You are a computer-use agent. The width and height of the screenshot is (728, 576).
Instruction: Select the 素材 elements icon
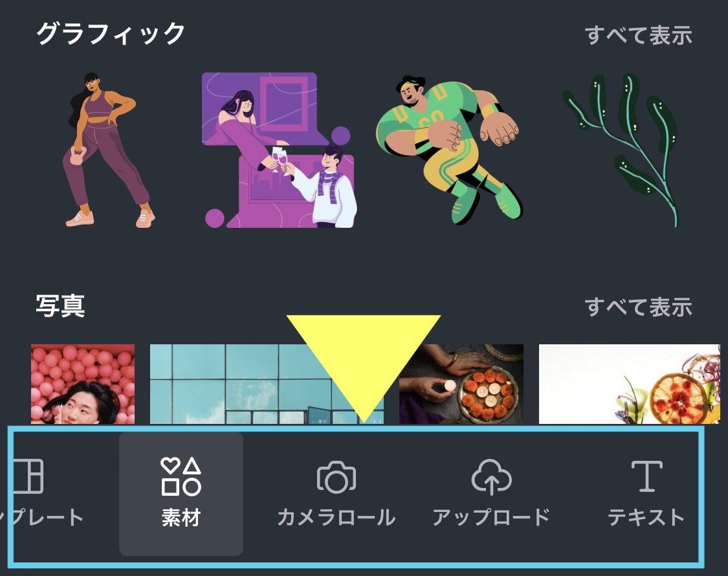point(181,476)
